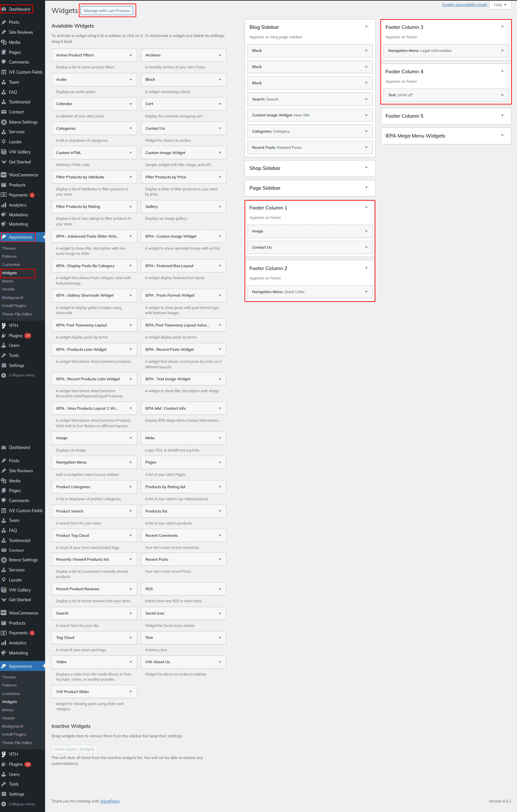Expand the IEPA Mega Menu Widgets area
517x812 pixels.
502,136
